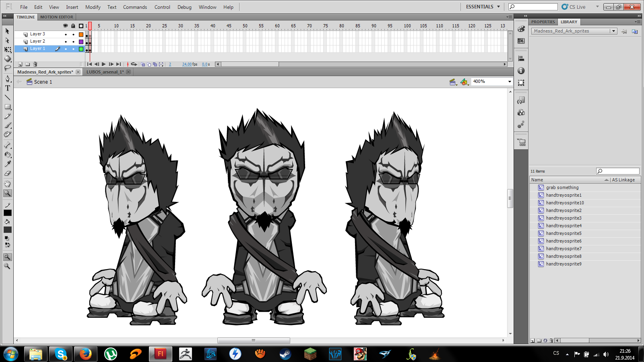Select the Eyedropper tool
This screenshot has width=644, height=362.
[x=7, y=164]
